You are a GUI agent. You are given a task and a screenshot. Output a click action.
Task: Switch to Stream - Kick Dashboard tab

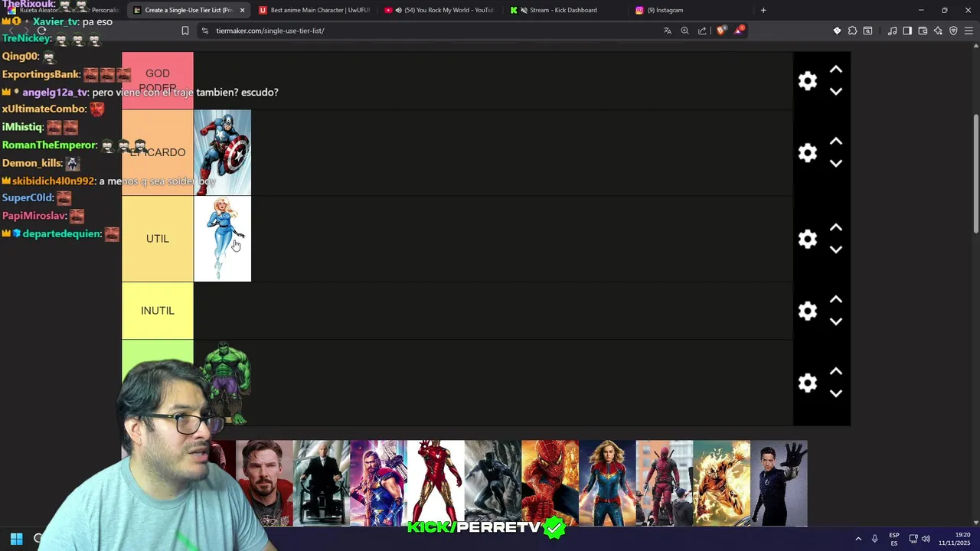point(565,10)
